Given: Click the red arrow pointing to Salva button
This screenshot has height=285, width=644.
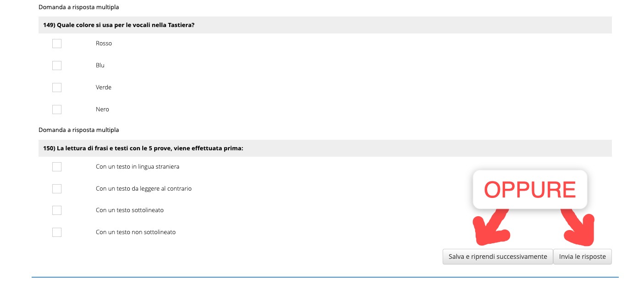Looking at the screenshot, I should [492, 227].
